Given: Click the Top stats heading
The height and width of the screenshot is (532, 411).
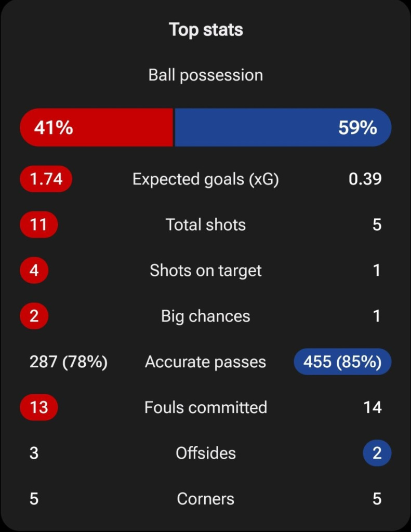Looking at the screenshot, I should point(206,30).
